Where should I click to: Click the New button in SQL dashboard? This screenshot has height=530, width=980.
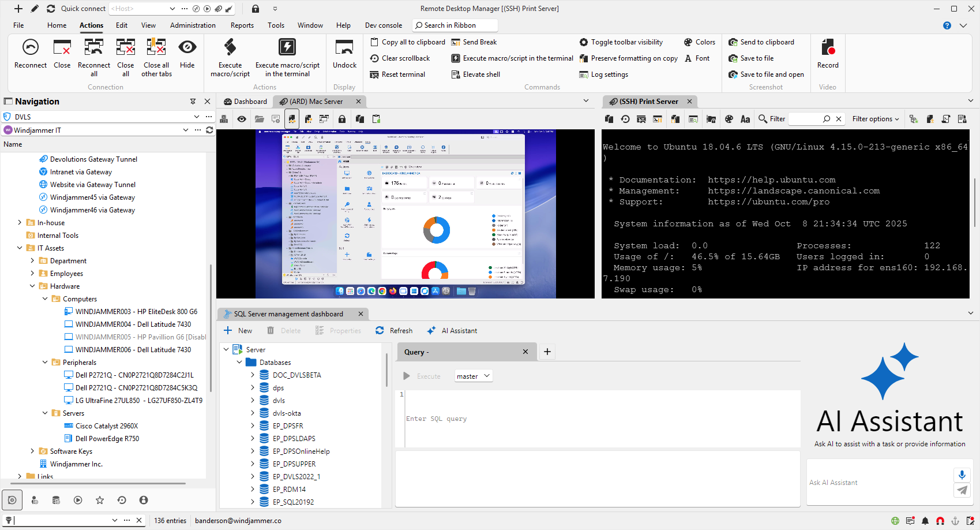coord(238,331)
